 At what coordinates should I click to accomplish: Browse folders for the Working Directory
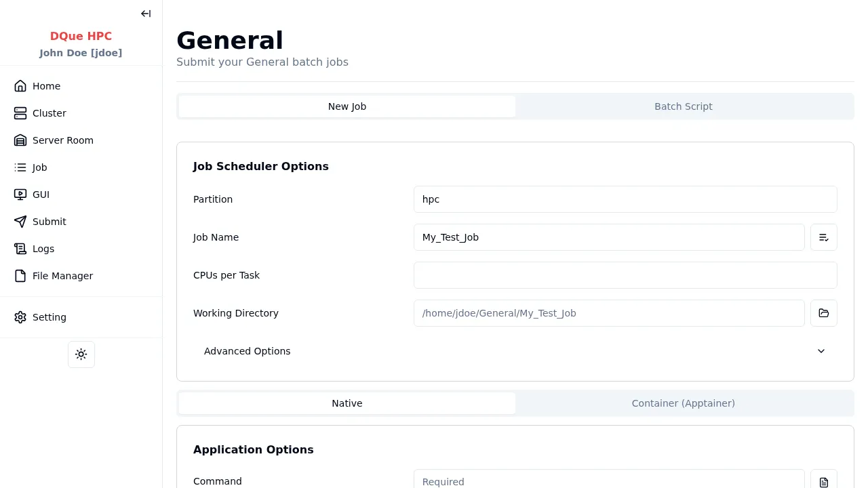(823, 313)
